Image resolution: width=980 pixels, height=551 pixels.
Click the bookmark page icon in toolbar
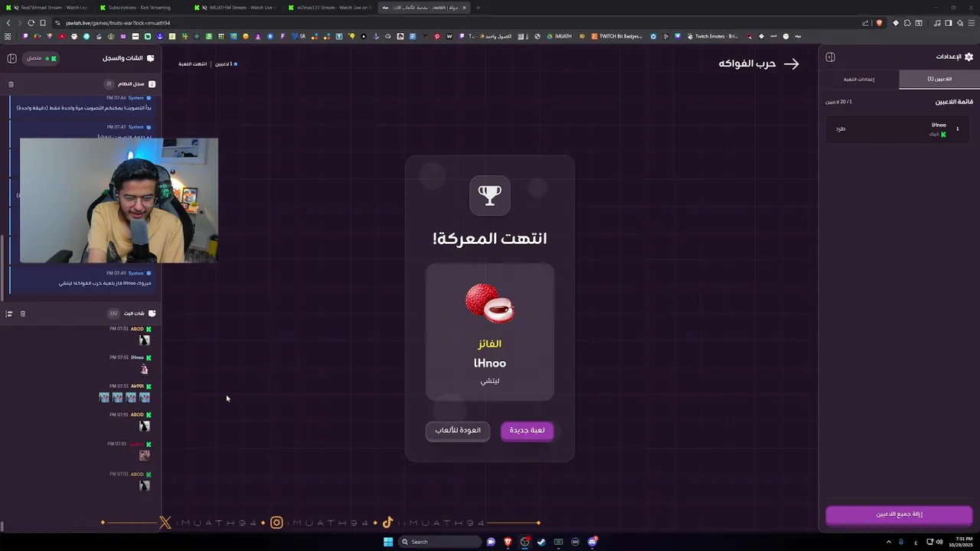[43, 23]
